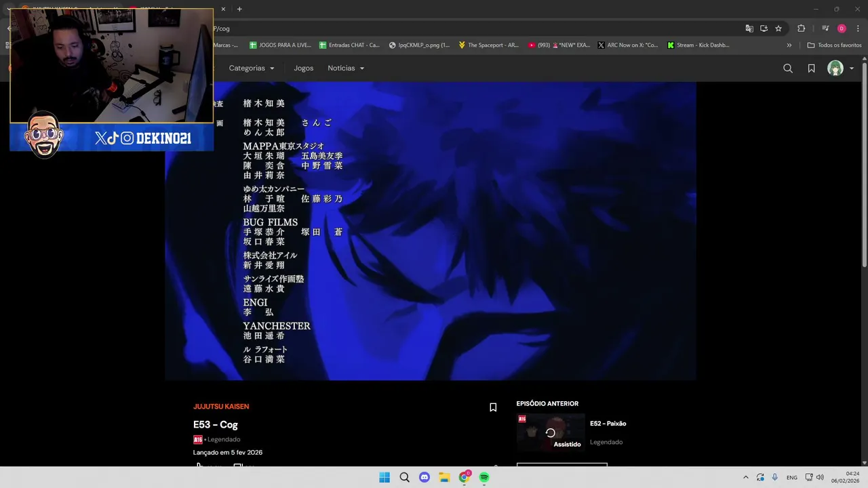The height and width of the screenshot is (488, 868).
Task: Click the E53 - Cog episode title
Action: pyautogui.click(x=216, y=424)
